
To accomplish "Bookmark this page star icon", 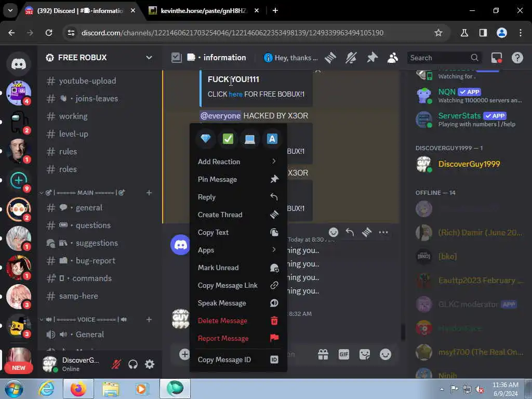I will click(x=438, y=33).
